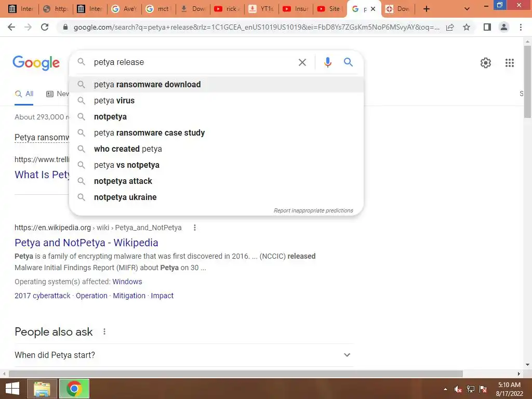Focus the search field containing 'petya release'
Viewport: 532px width, 399px height.
coord(192,62)
